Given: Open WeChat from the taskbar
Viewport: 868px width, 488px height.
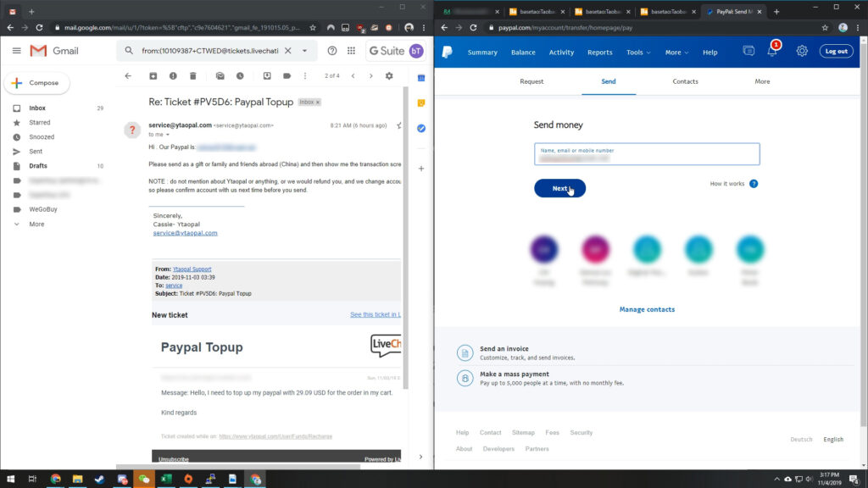Looking at the screenshot, I should point(144,479).
